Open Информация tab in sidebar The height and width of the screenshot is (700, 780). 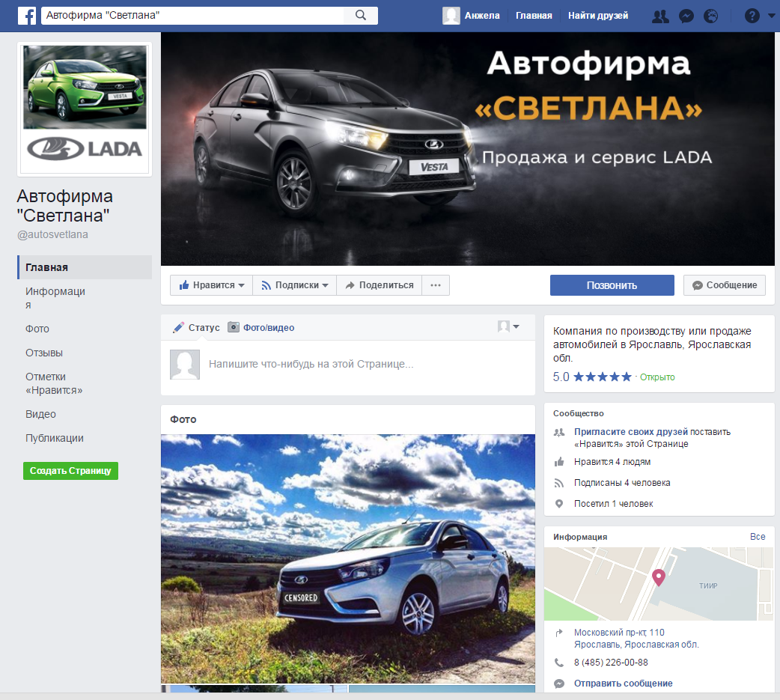(x=55, y=298)
